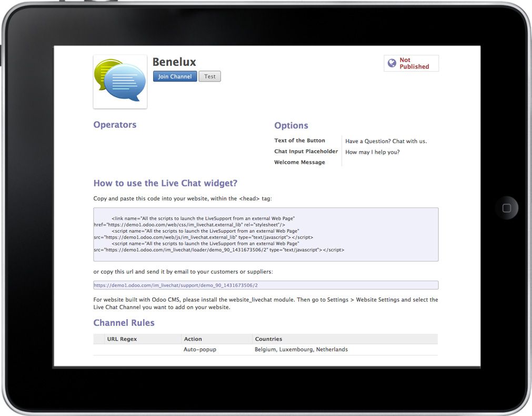This screenshot has height=416, width=532.
Task: Select the 'How may I help you?' placeholder value
Action: pos(373,152)
